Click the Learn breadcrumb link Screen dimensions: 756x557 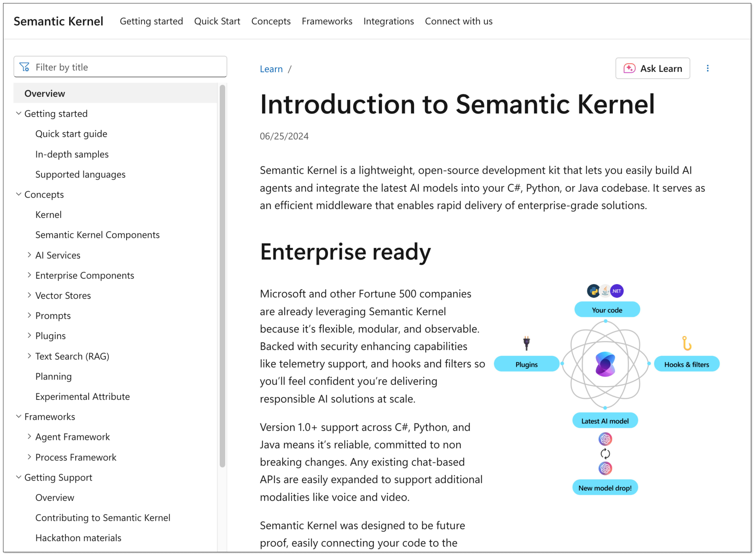(x=271, y=69)
